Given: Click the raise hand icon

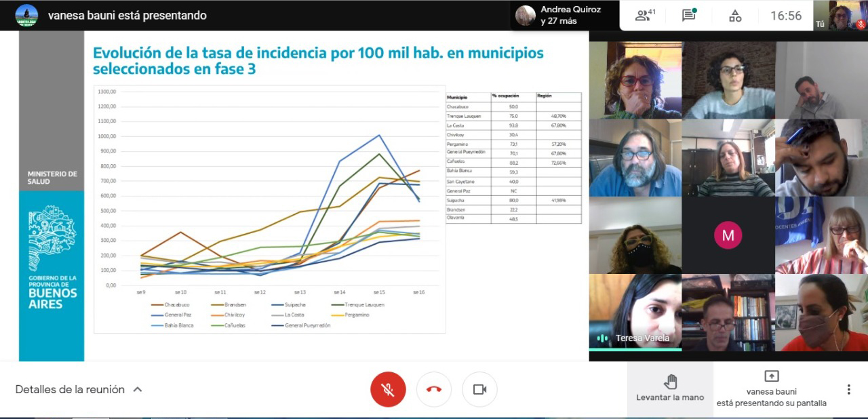Looking at the screenshot, I should tap(670, 382).
